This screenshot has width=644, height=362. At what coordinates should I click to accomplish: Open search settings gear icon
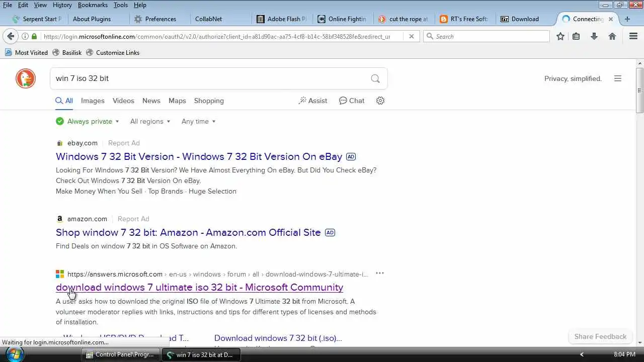click(x=380, y=101)
